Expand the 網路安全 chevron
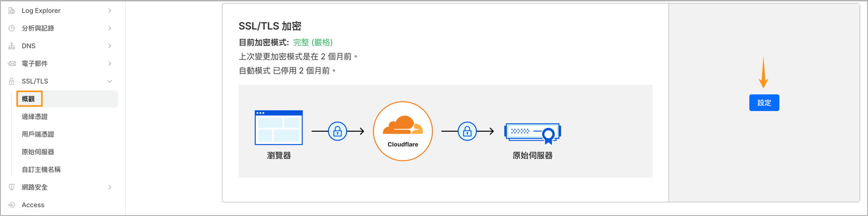868x216 pixels. pos(110,187)
